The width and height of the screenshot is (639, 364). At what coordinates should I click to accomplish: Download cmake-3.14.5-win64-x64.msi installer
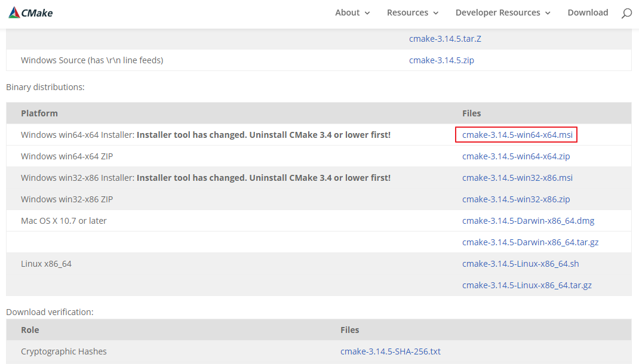click(517, 135)
